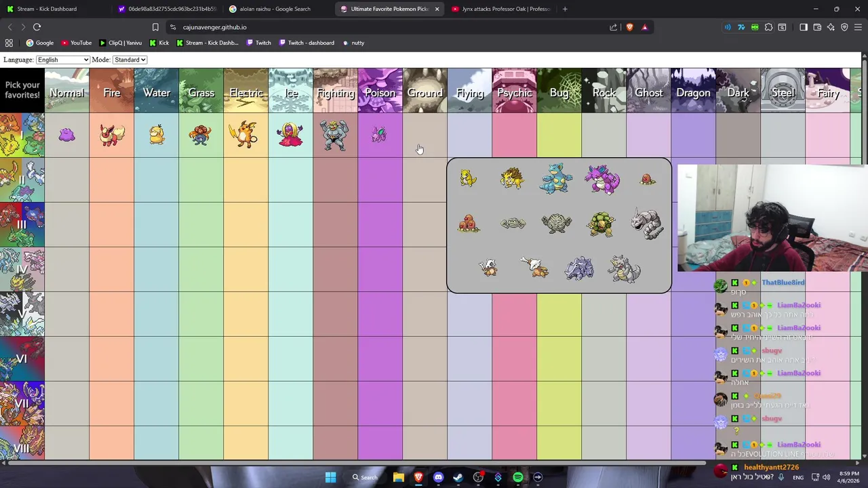Pick Rhyhorn sprite in popup
Image resolution: width=868 pixels, height=488 pixels.
pos(580,268)
